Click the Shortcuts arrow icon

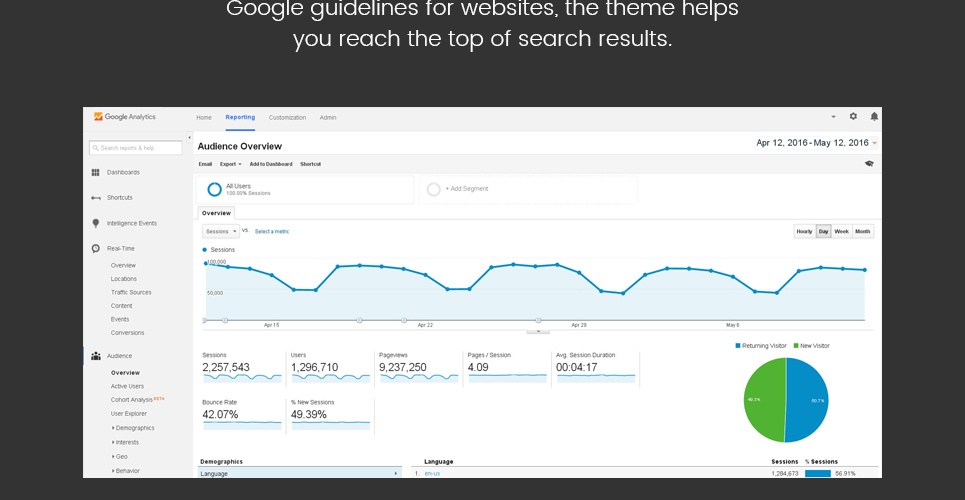tap(95, 198)
